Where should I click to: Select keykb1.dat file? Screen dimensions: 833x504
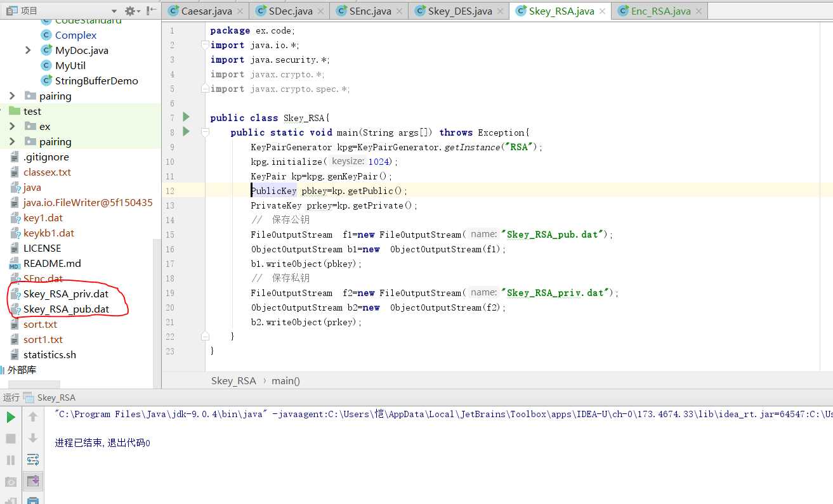tap(48, 233)
